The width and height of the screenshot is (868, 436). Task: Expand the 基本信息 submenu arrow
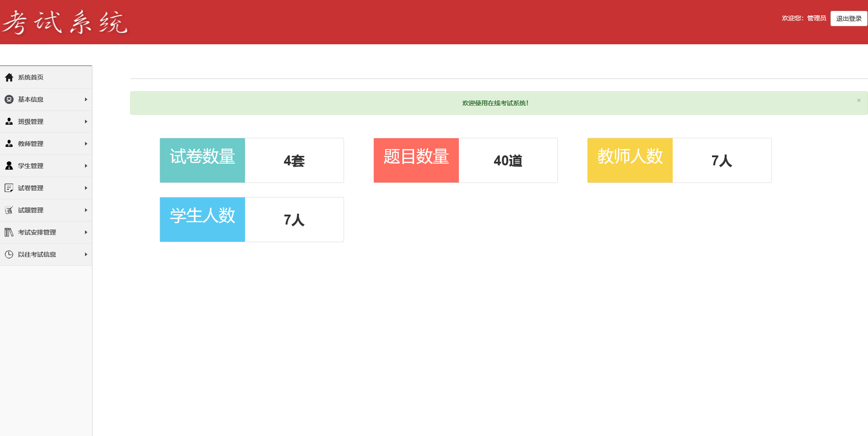[x=86, y=99]
